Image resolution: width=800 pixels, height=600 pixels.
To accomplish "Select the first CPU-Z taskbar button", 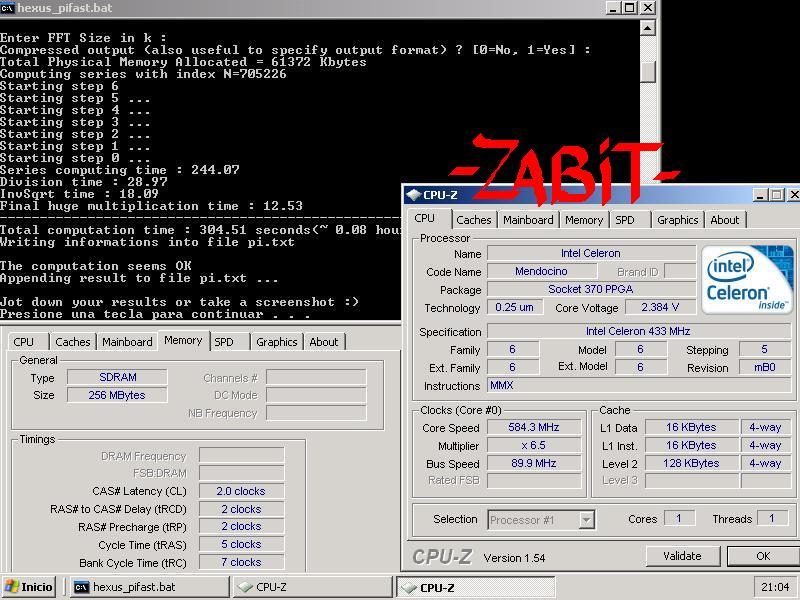I will pyautogui.click(x=311, y=587).
